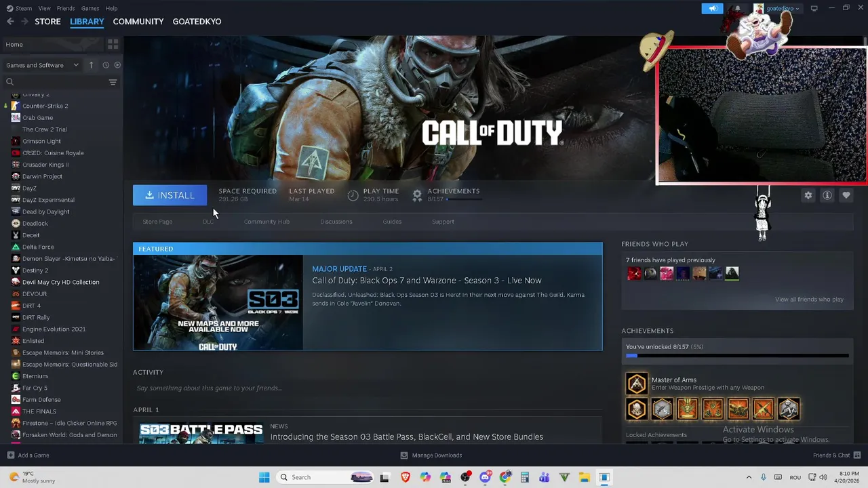Select Destiny 2 in the library
Image resolution: width=868 pixels, height=488 pixels.
[x=35, y=270]
